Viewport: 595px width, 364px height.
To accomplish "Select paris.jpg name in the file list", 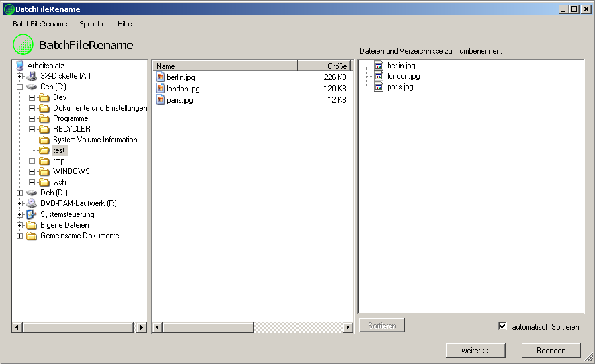I will tap(180, 100).
